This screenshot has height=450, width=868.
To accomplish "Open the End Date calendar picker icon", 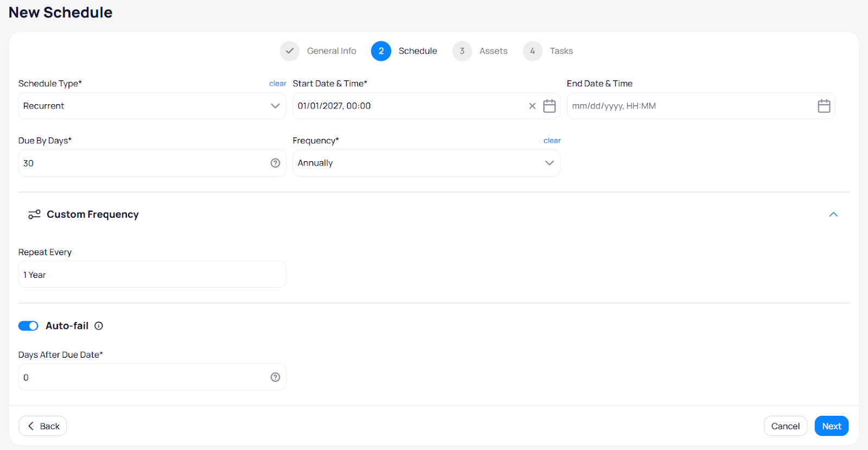I will [824, 106].
